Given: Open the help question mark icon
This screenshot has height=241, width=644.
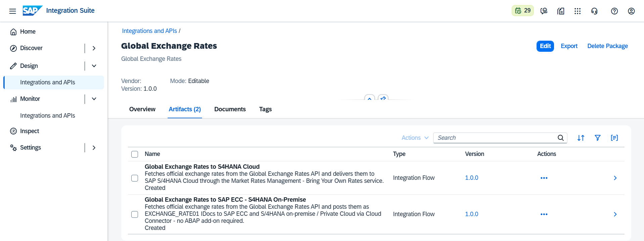Looking at the screenshot, I should click(614, 11).
